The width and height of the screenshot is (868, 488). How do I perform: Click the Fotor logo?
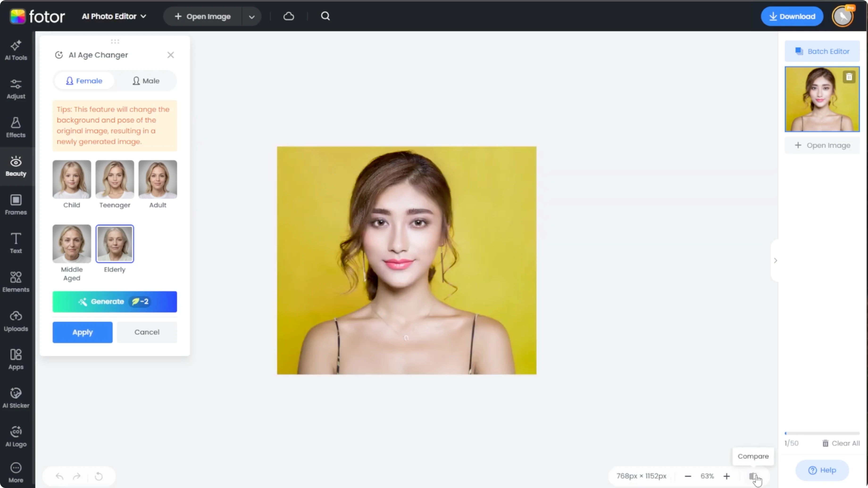coord(37,16)
